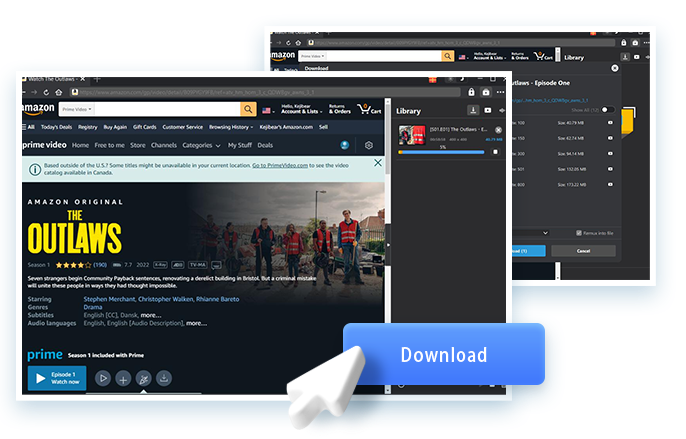Image resolution: width=686 pixels, height=439 pixels.
Task: Open My Stuff tab
Action: 240,145
